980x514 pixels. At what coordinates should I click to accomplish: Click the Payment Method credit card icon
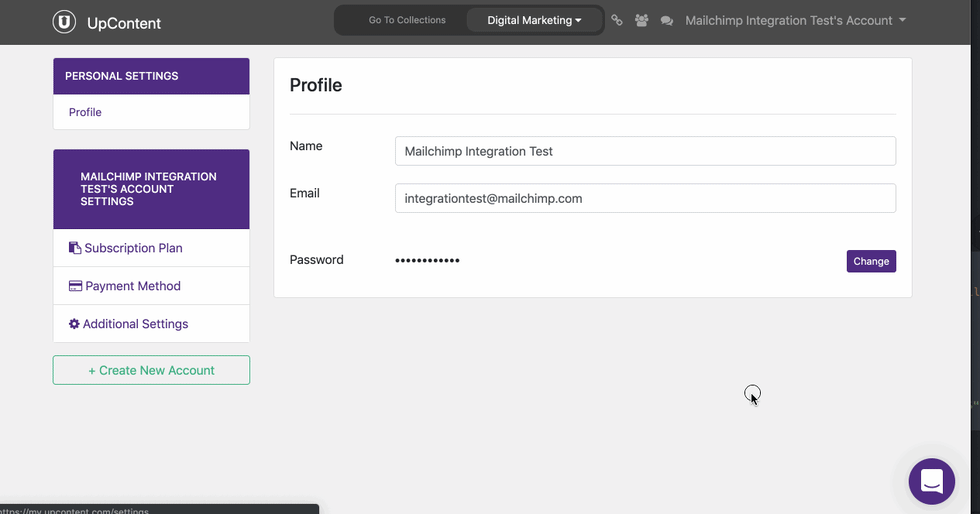coord(75,286)
